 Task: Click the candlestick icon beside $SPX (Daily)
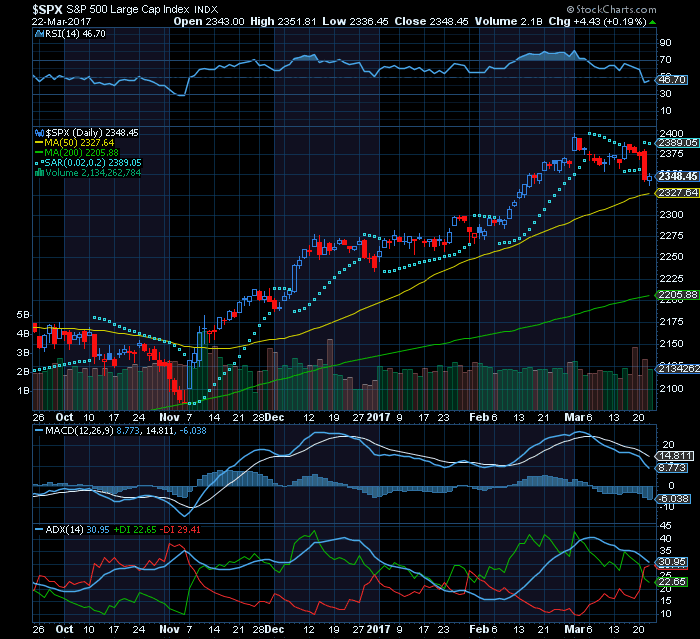[x=39, y=133]
